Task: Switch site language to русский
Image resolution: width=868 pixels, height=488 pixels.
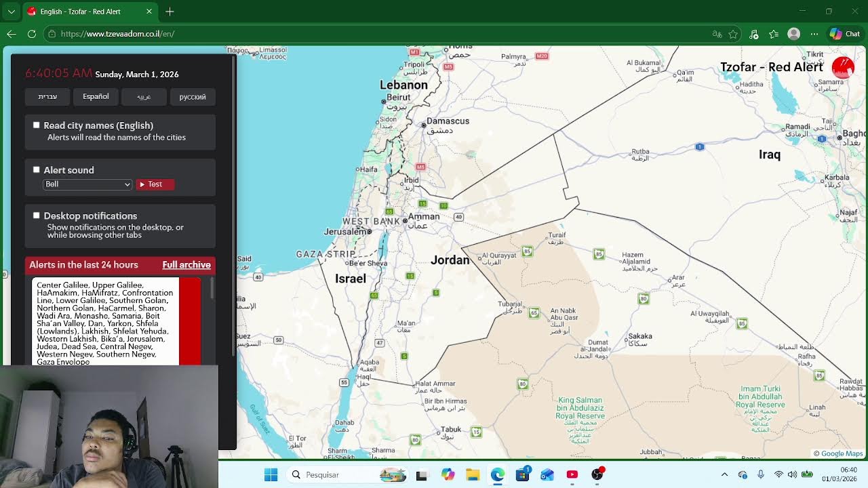Action: click(x=193, y=97)
